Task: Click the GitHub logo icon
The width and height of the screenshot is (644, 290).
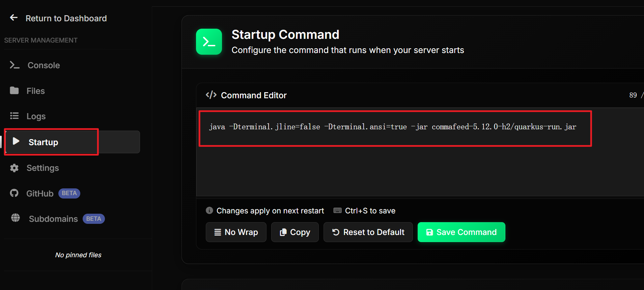Action: click(14, 193)
